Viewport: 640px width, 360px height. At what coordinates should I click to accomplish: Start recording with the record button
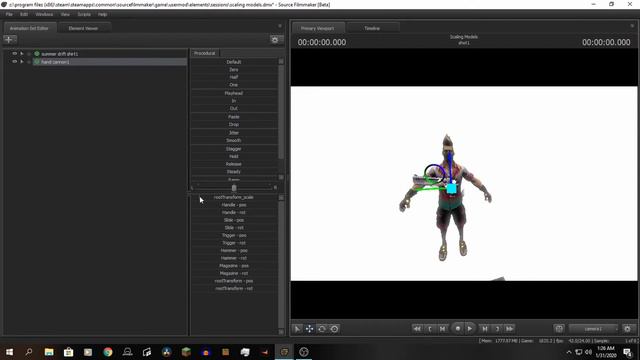(458, 329)
